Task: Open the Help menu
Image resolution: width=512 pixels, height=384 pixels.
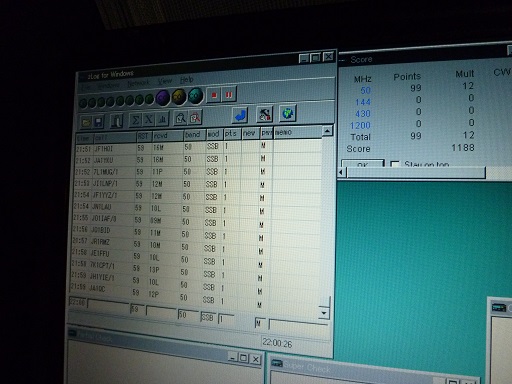Action: [186, 80]
